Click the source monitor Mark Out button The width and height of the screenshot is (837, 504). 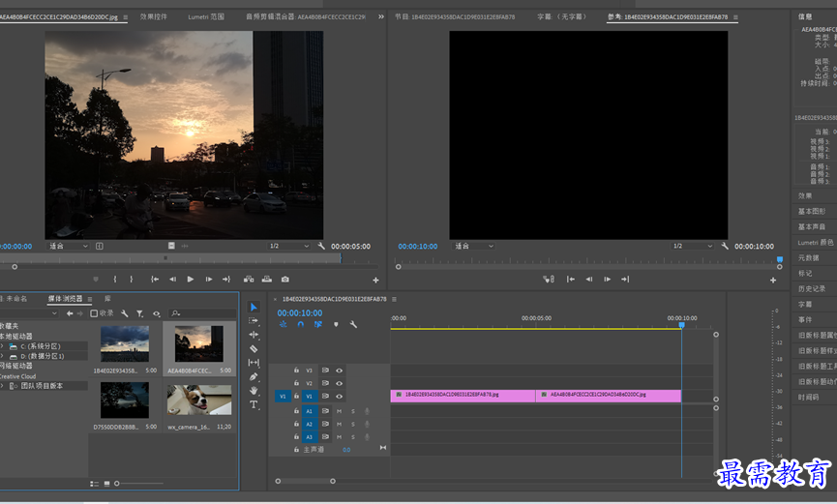[x=132, y=280]
